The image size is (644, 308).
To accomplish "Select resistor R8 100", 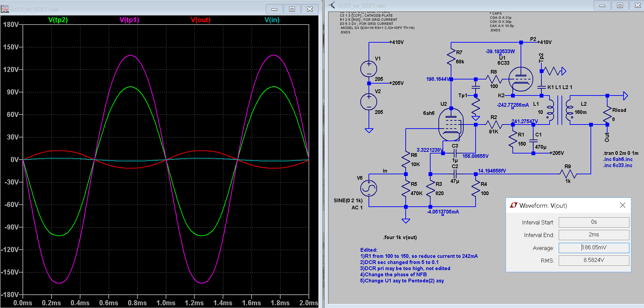I will 494,79.
